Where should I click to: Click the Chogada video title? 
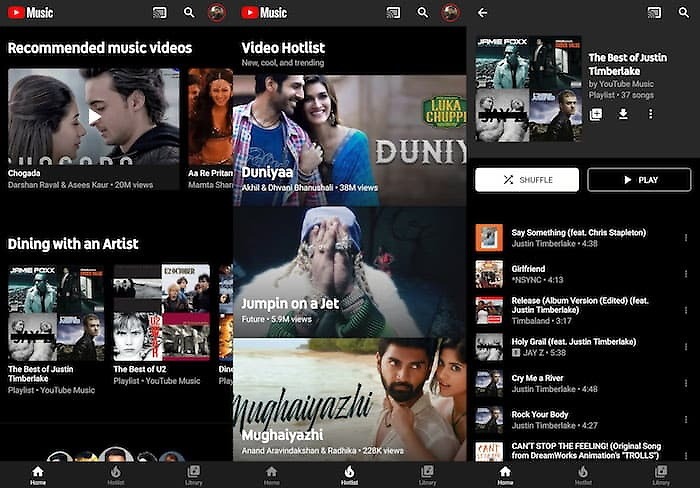[24, 173]
